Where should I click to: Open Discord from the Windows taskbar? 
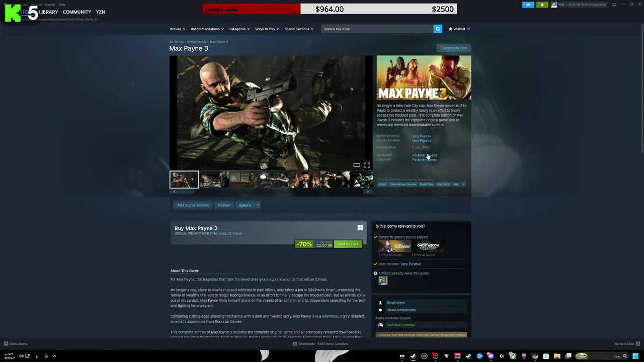point(491,356)
